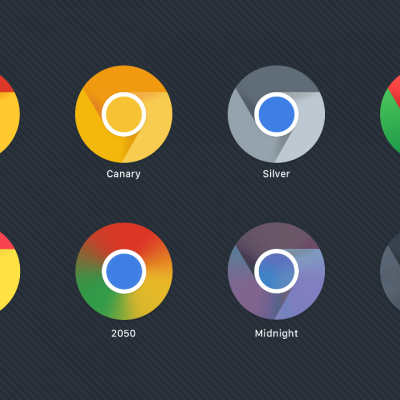Choose the rainbow gradient 2050 icon
Image resolution: width=400 pixels, height=400 pixels.
(124, 271)
